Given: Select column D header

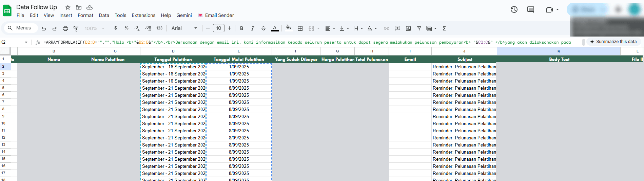Looking at the screenshot, I should 173,51.
